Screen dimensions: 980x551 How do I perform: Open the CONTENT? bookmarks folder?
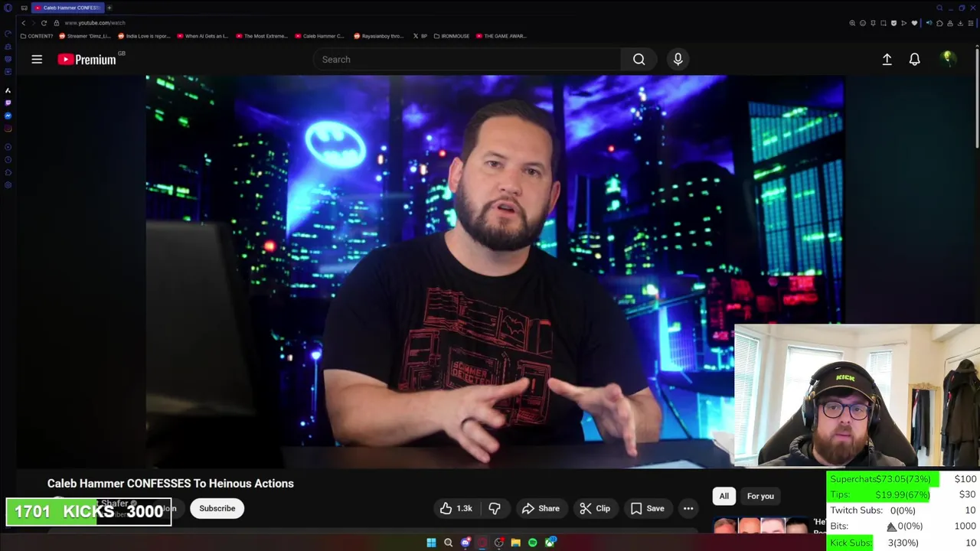coord(37,36)
